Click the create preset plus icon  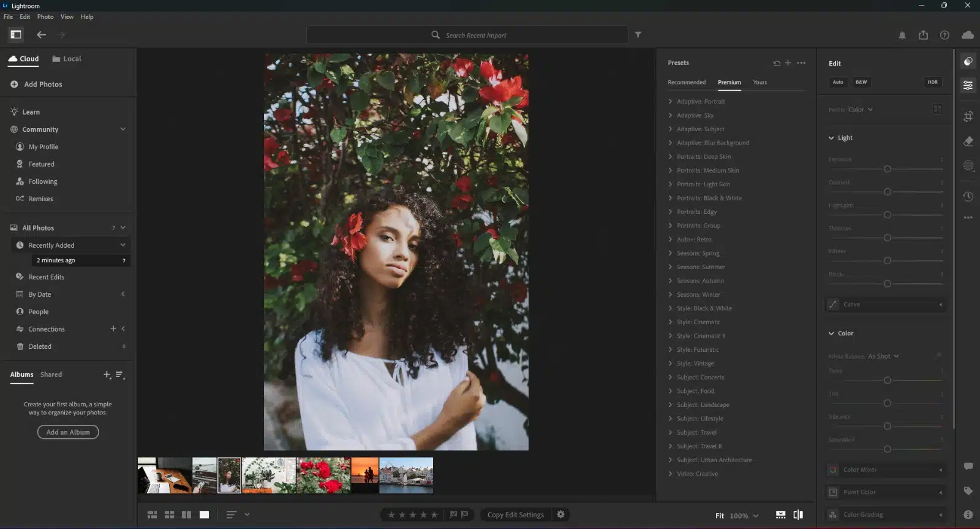[x=788, y=63]
